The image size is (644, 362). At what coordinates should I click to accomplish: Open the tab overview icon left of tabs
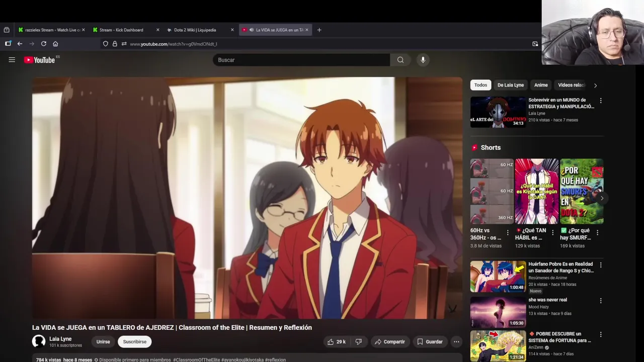tap(7, 30)
